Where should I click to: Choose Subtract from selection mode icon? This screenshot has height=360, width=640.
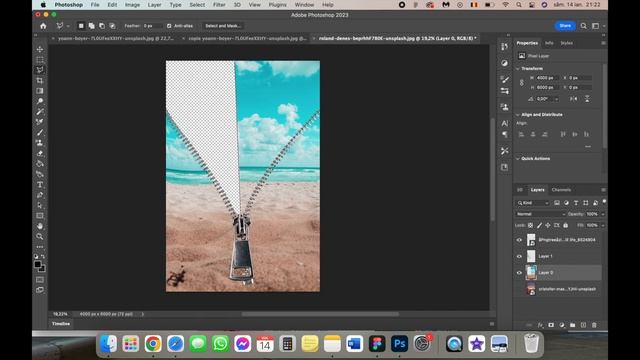tap(102, 26)
